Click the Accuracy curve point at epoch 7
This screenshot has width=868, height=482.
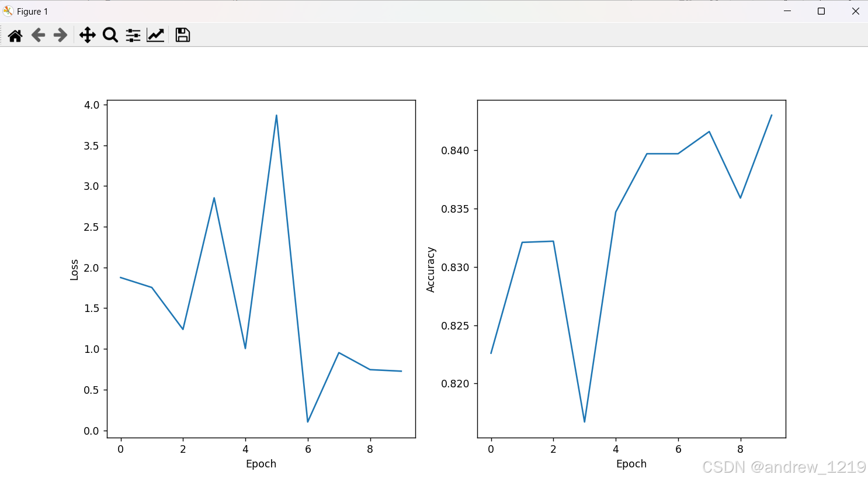709,131
